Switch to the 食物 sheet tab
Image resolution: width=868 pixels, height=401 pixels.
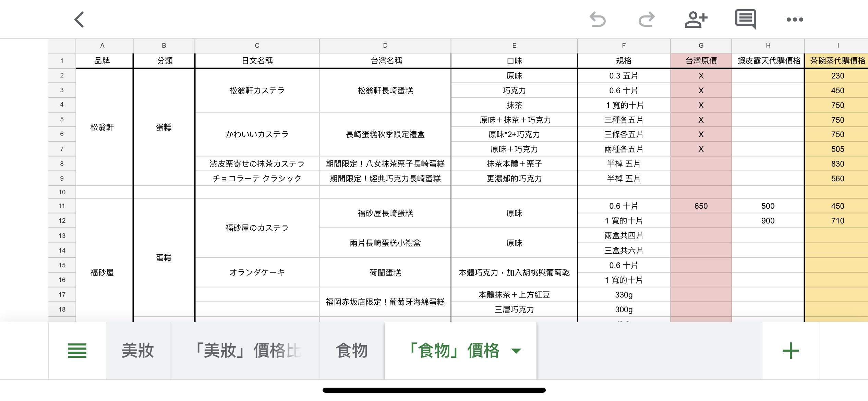click(352, 351)
